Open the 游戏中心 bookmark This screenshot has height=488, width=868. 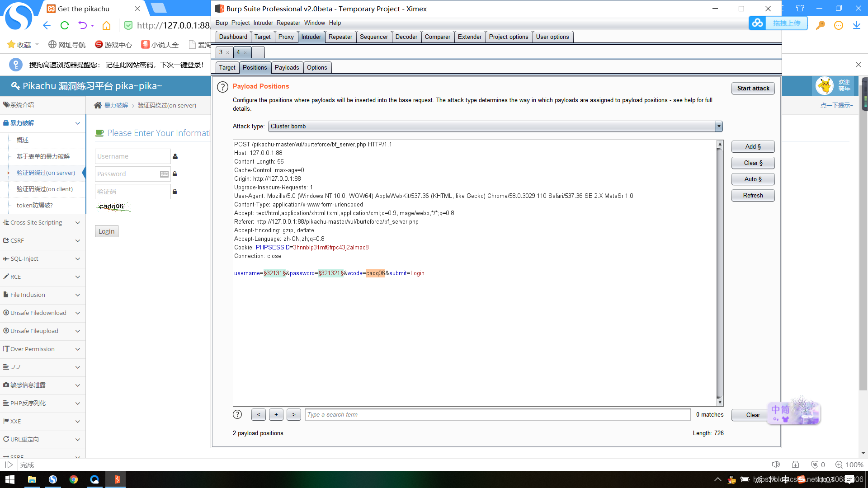tap(113, 45)
